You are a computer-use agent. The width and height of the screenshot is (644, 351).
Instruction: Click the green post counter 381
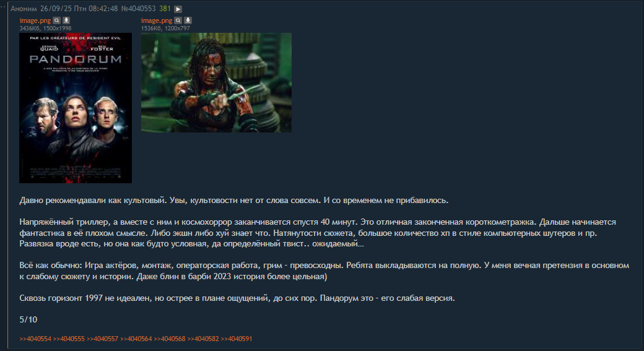tap(165, 9)
